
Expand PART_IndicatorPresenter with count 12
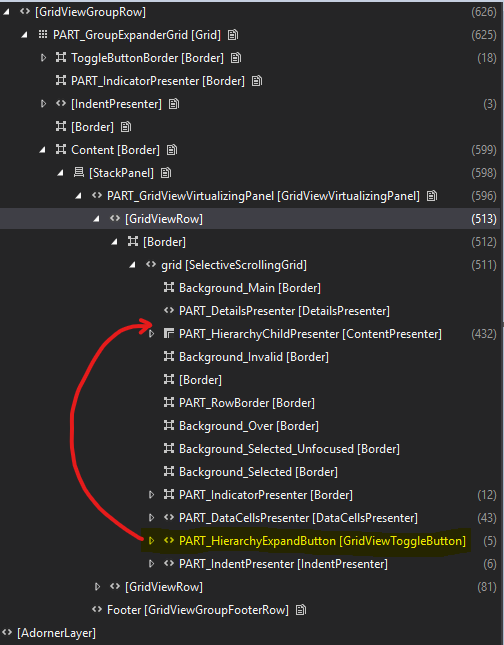click(151, 495)
